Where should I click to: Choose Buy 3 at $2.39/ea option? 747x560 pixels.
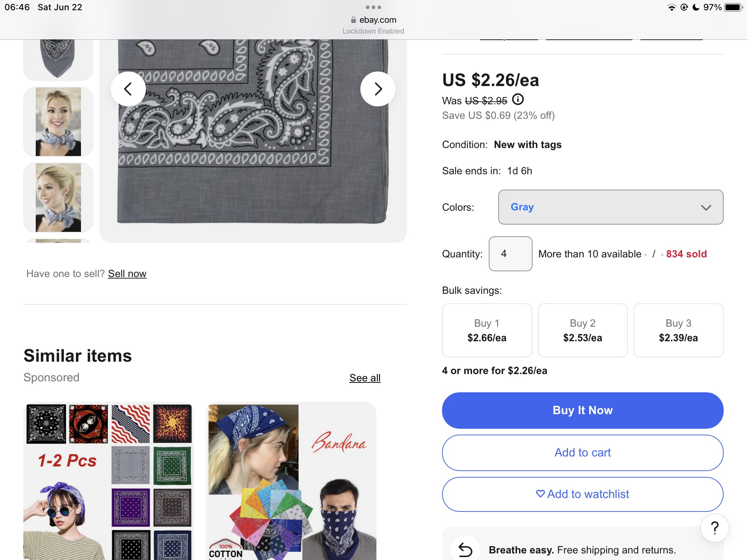(678, 330)
